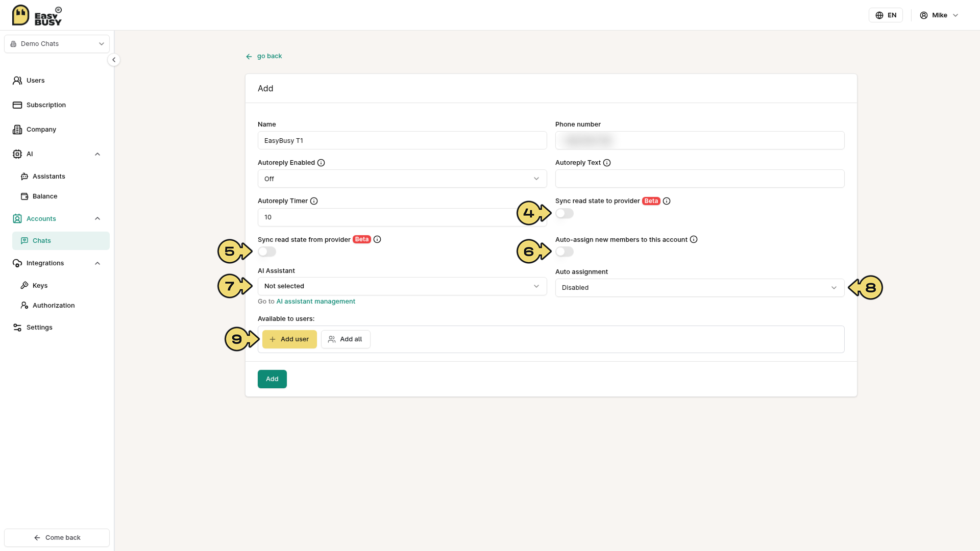Click info icon beside Sync read state from provider
This screenshot has width=980, height=551.
(x=377, y=239)
